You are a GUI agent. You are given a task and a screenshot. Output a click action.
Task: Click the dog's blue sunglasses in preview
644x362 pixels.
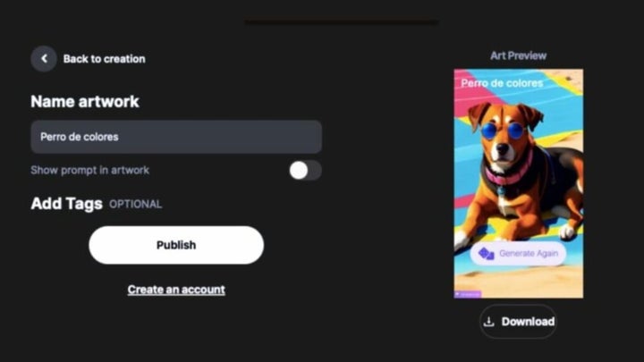pyautogui.click(x=503, y=130)
